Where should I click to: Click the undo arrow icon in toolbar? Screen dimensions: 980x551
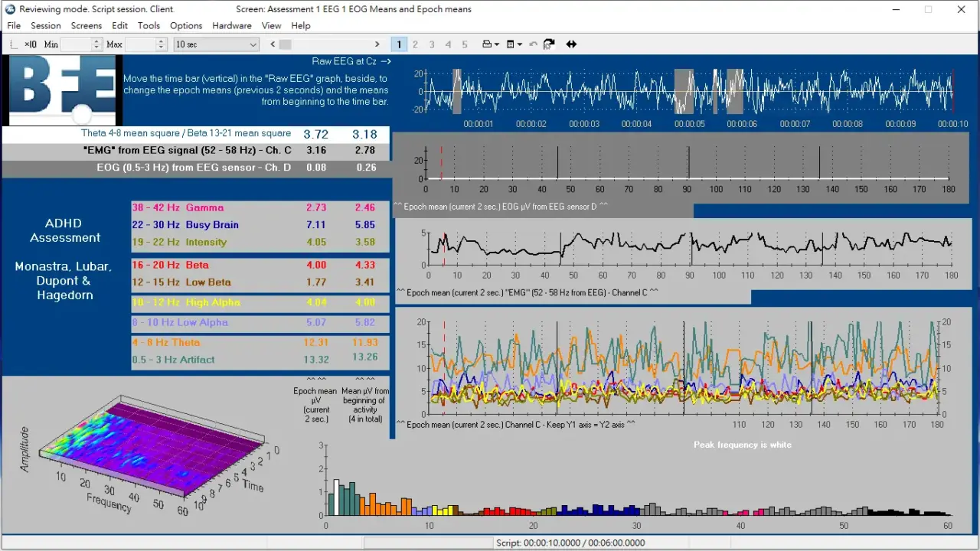[x=533, y=44]
